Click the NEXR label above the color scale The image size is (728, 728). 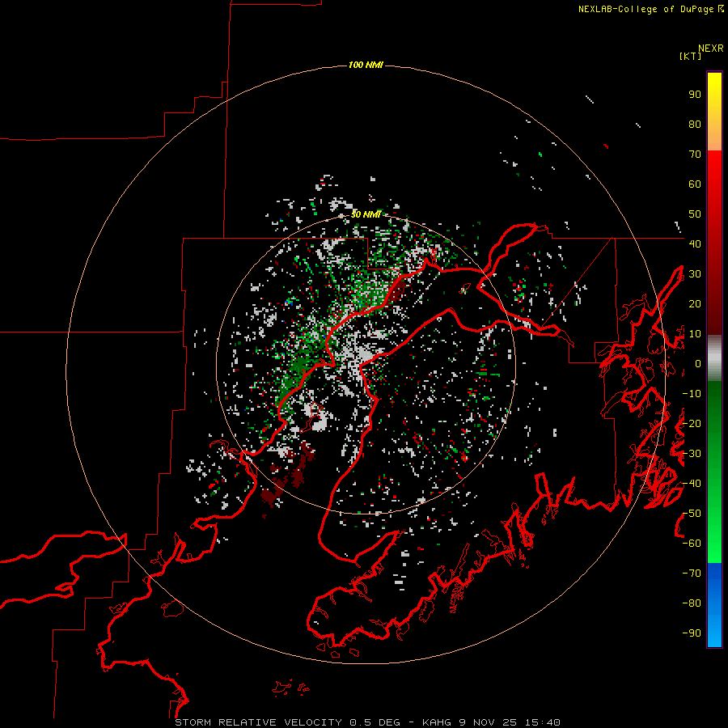[x=710, y=49]
